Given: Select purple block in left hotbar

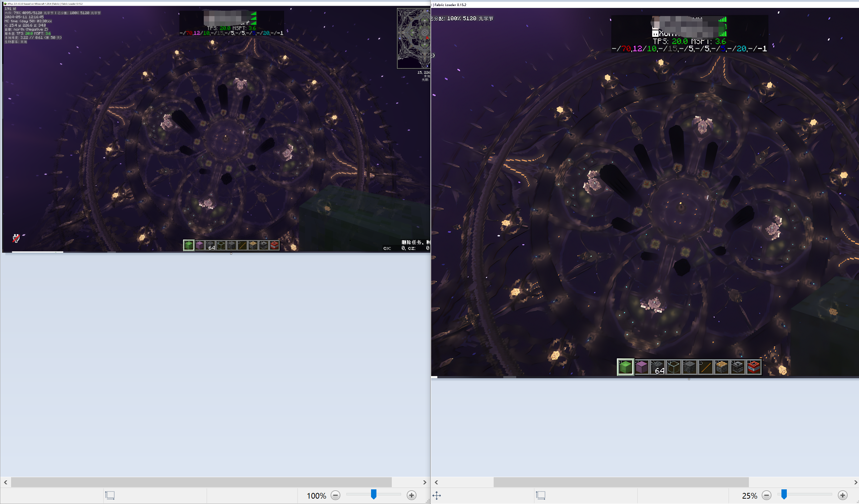Looking at the screenshot, I should click(199, 245).
